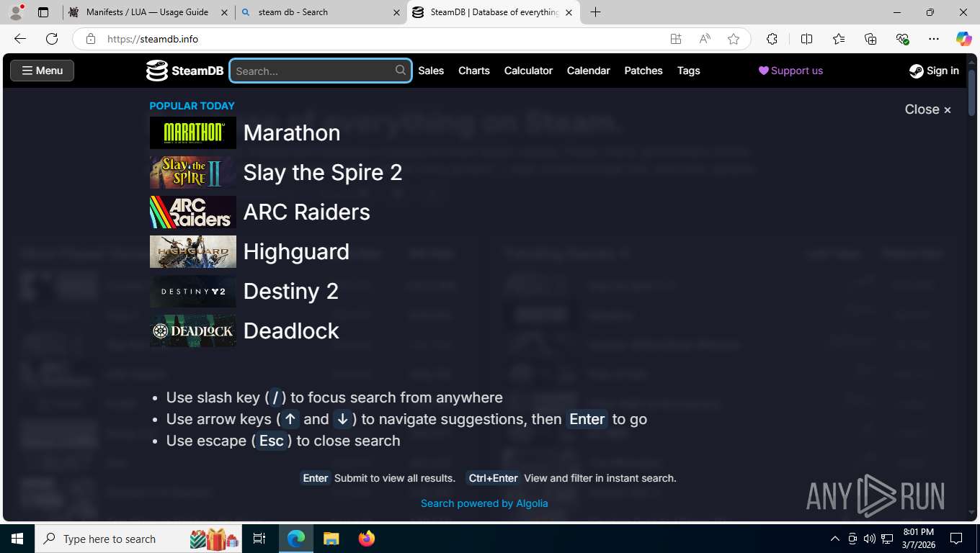Click Search powered by Algolia link
The width and height of the screenshot is (980, 553).
tap(484, 503)
